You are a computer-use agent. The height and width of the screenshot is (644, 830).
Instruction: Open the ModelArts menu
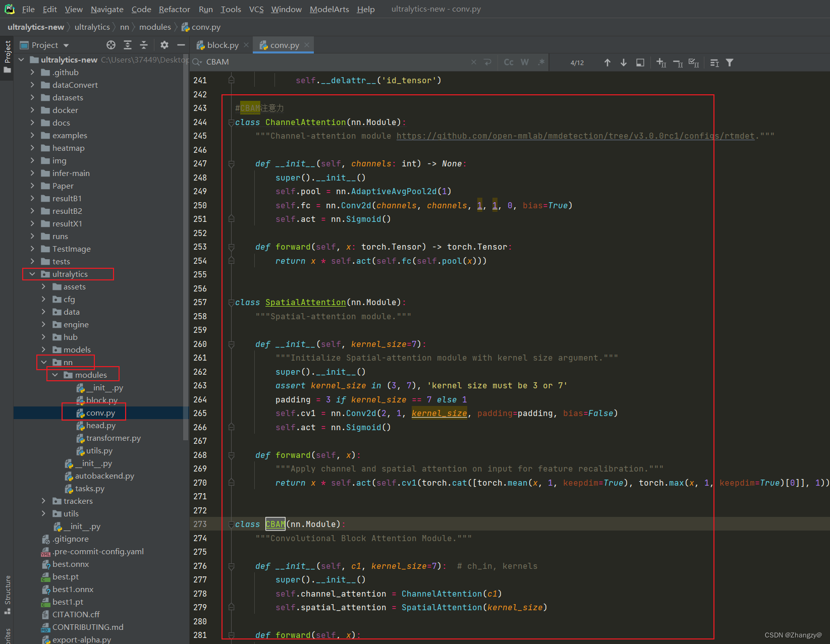(x=329, y=9)
